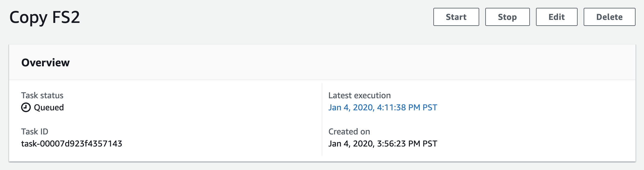Click the Created on label

[x=349, y=132]
